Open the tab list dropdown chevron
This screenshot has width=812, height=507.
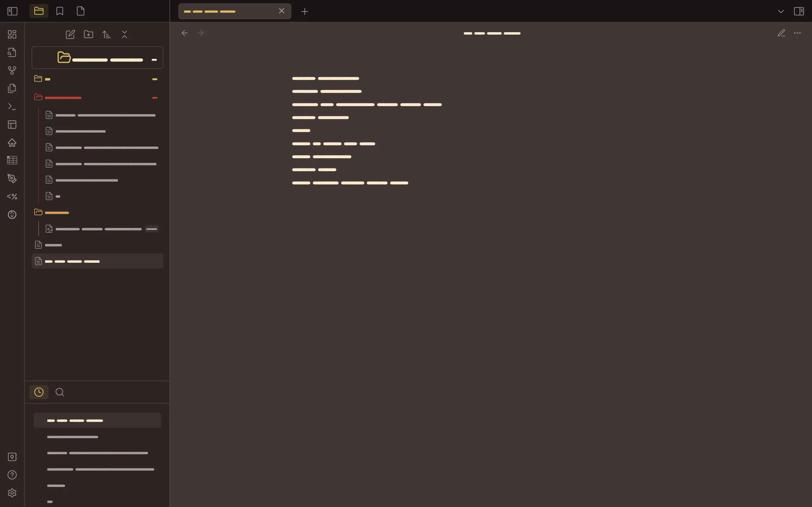781,11
